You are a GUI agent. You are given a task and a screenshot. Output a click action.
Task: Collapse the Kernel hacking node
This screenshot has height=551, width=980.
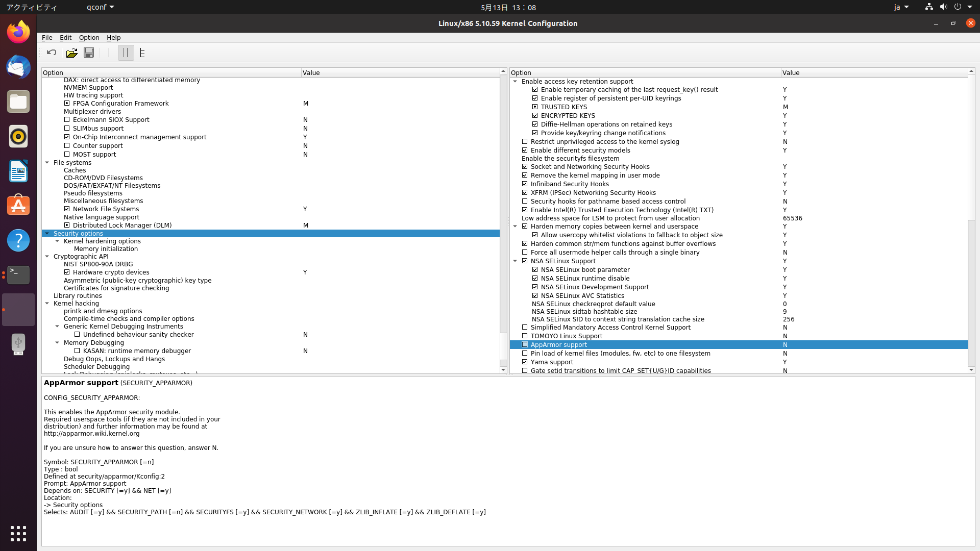47,304
